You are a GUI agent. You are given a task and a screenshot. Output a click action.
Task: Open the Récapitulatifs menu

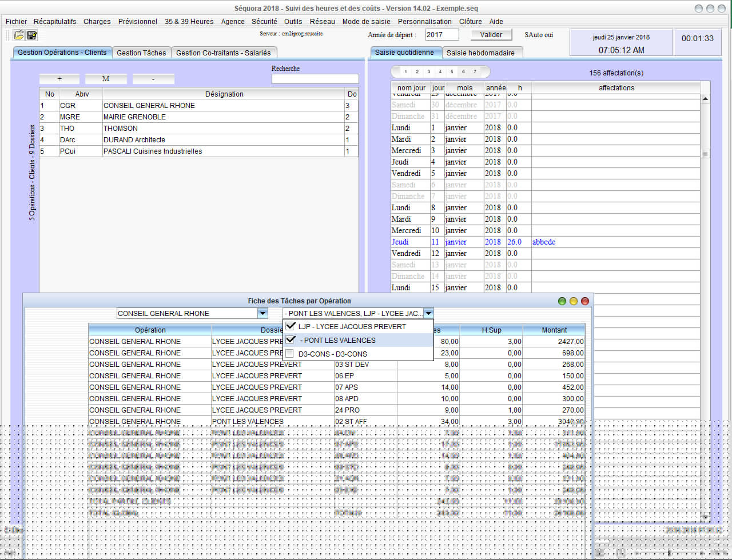(55, 21)
